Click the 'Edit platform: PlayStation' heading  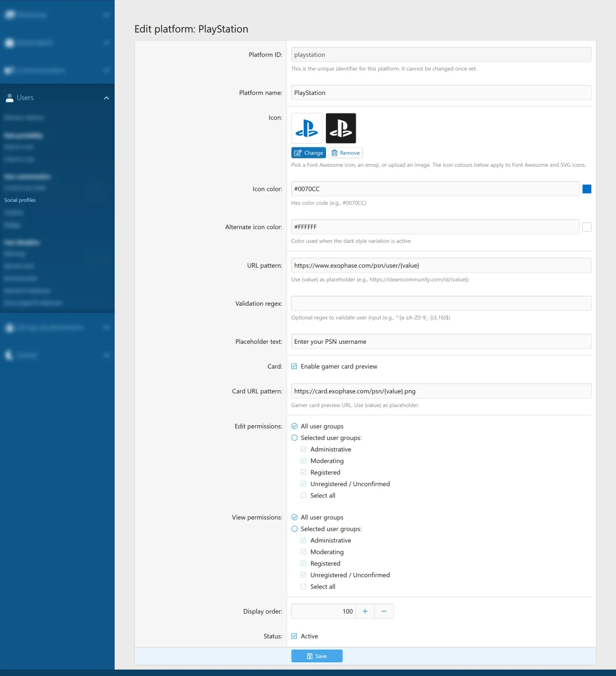click(191, 29)
